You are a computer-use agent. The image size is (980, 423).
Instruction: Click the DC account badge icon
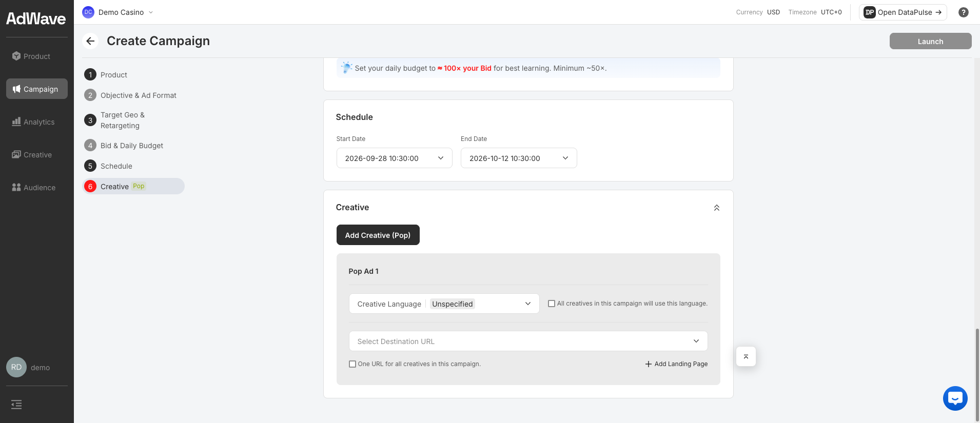[x=88, y=12]
